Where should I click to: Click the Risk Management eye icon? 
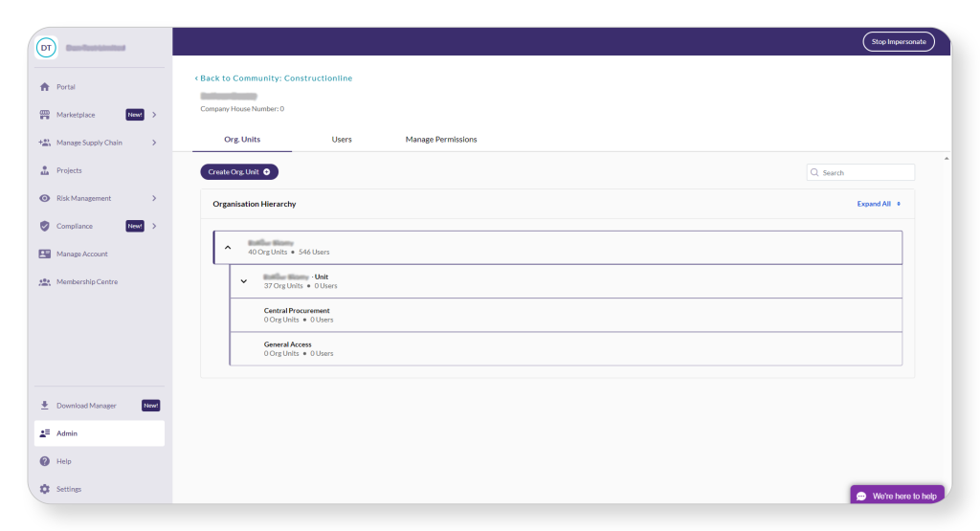point(44,198)
